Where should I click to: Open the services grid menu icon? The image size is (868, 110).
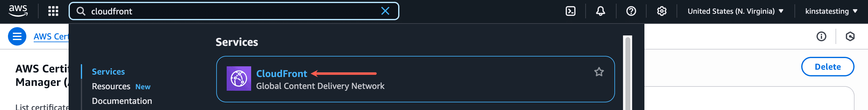[53, 11]
